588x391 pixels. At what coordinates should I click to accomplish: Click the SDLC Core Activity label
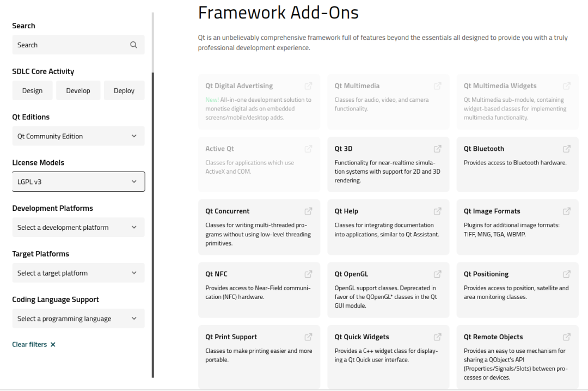[x=43, y=71]
